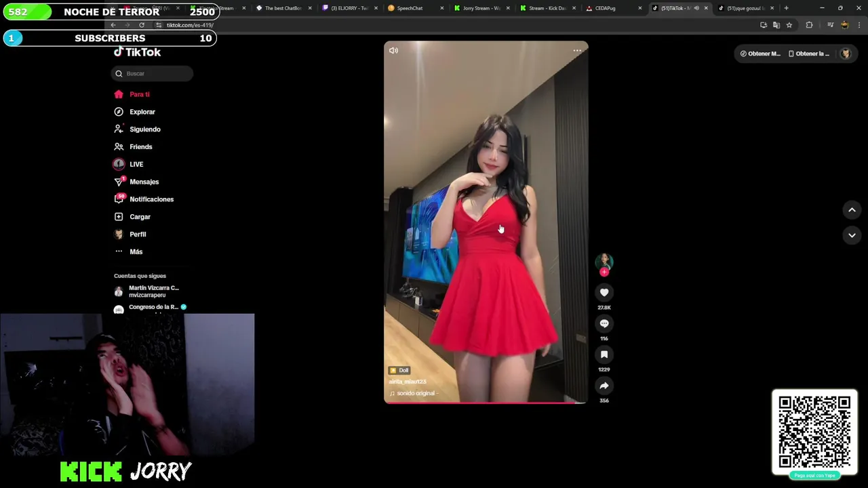Screen dimensions: 868x488
Task: Open Cargar upload page
Action: click(132, 217)
